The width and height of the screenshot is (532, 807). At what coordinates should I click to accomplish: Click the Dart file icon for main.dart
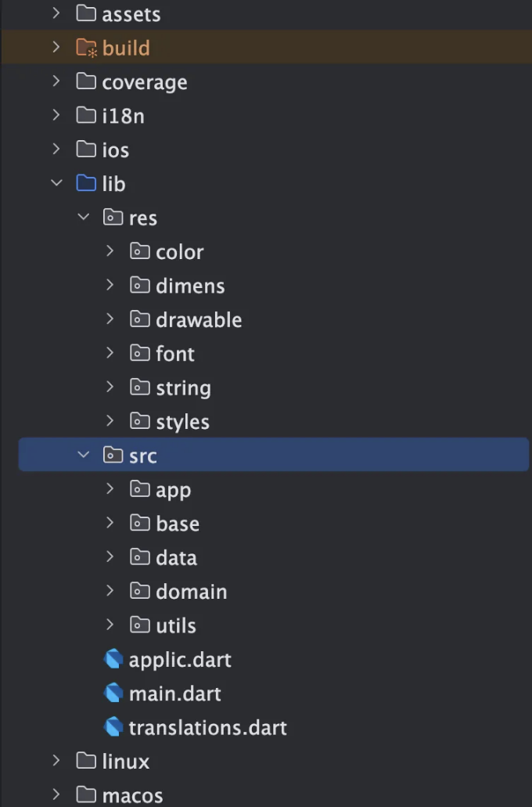pyautogui.click(x=113, y=693)
